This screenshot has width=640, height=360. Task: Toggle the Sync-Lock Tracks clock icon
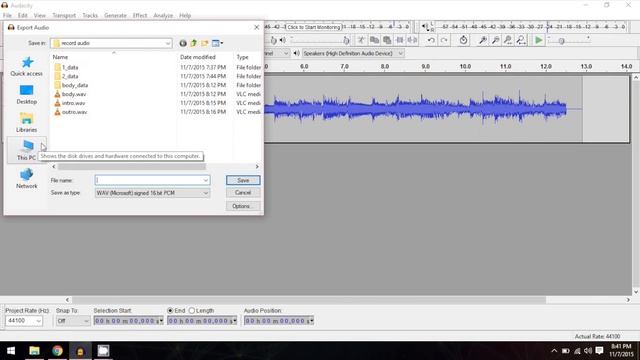coord(463,40)
